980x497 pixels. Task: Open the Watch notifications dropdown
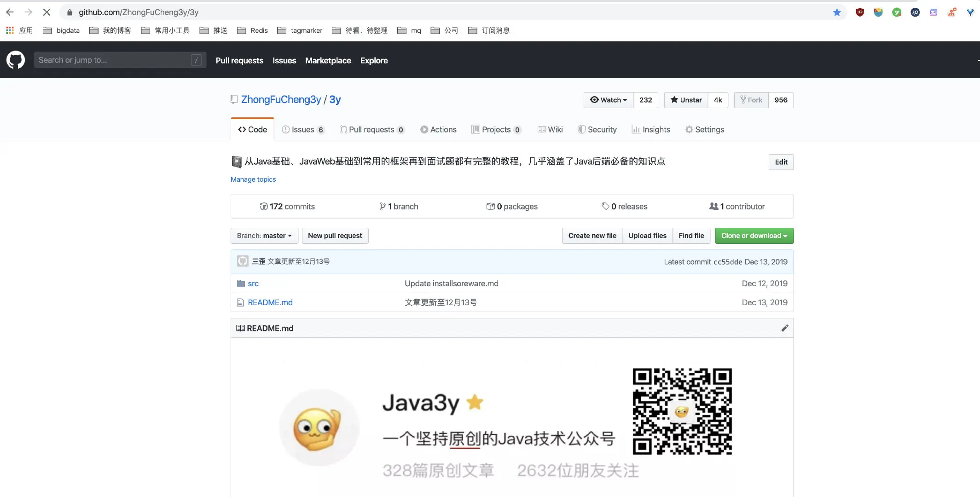point(608,100)
